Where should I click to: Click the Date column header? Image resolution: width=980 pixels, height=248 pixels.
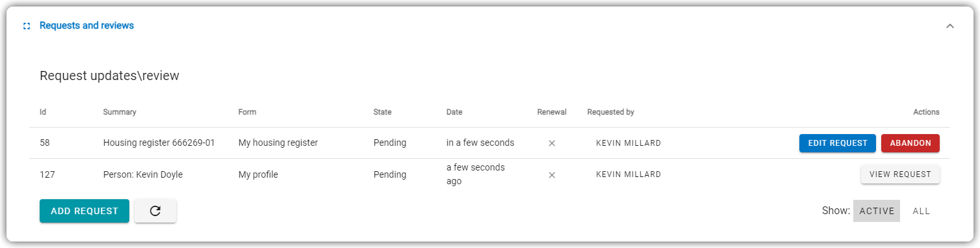(454, 112)
